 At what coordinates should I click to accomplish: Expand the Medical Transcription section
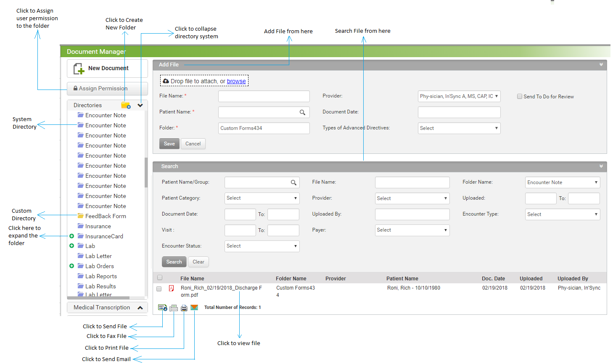(140, 308)
